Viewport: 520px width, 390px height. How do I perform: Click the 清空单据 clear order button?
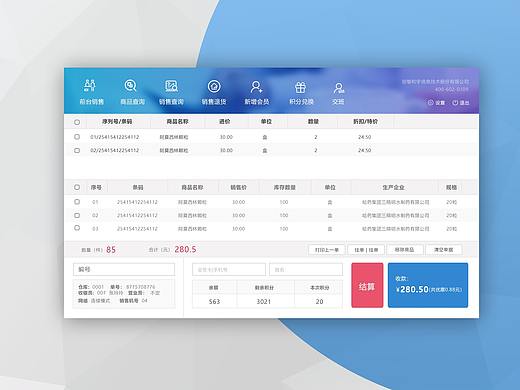pos(444,250)
